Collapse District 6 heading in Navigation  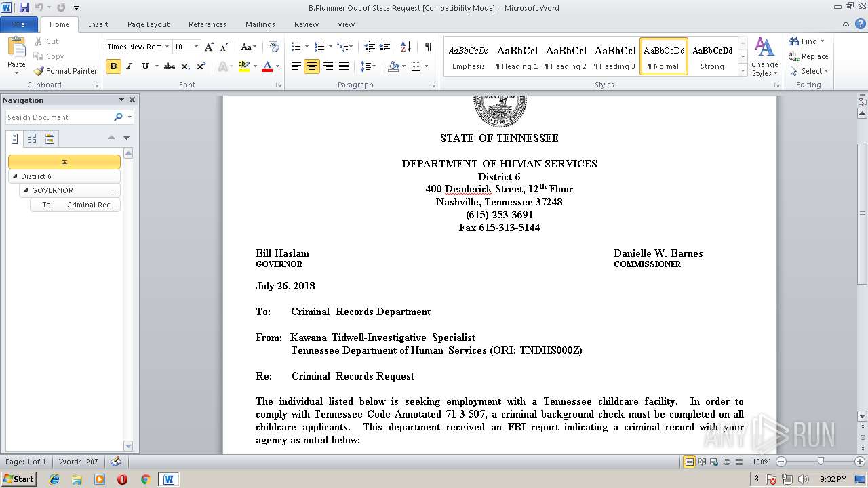click(x=16, y=176)
